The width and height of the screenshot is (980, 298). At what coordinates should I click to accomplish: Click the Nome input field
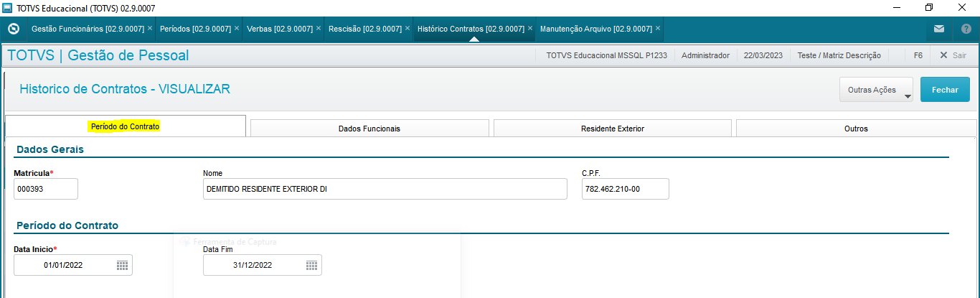point(385,189)
